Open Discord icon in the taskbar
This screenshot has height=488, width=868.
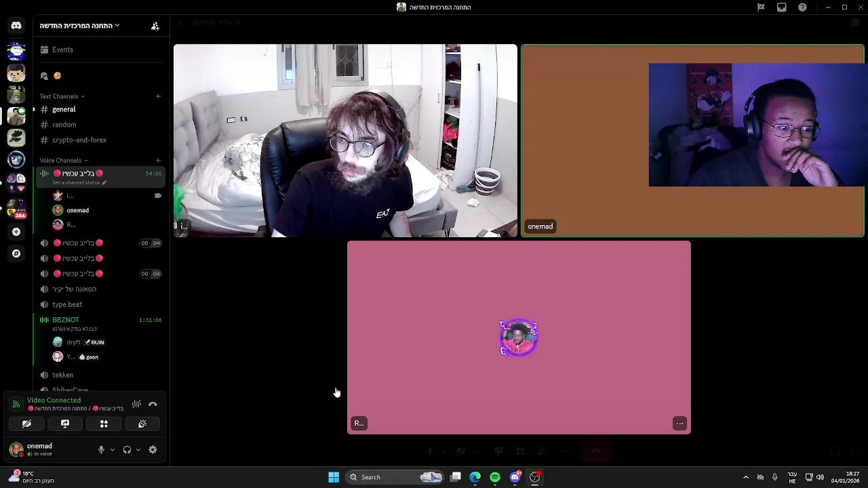click(x=515, y=477)
